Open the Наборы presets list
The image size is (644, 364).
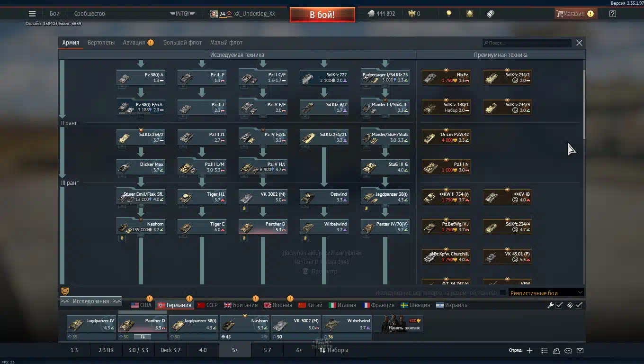click(334, 350)
